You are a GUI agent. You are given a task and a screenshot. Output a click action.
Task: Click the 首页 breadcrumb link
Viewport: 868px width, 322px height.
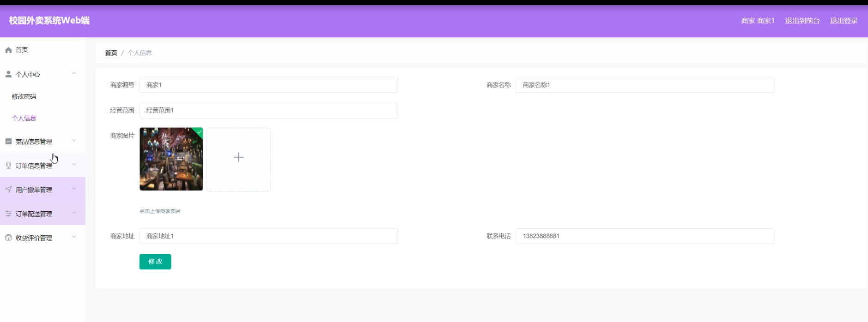[111, 53]
